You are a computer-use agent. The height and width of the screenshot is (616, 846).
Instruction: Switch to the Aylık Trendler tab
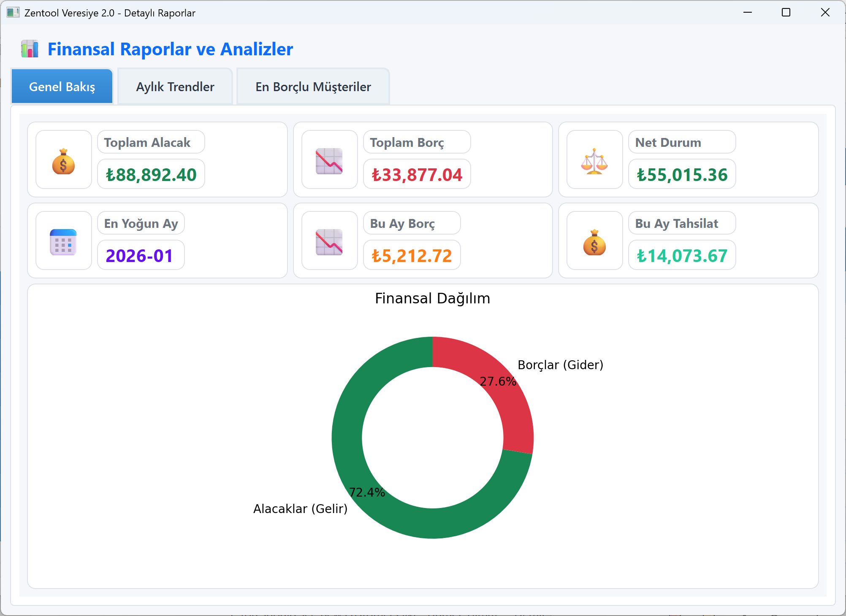pyautogui.click(x=175, y=87)
